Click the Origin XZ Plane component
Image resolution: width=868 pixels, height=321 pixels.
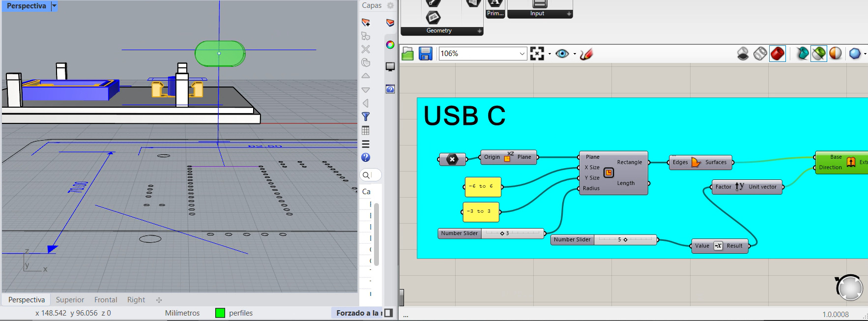(x=508, y=157)
